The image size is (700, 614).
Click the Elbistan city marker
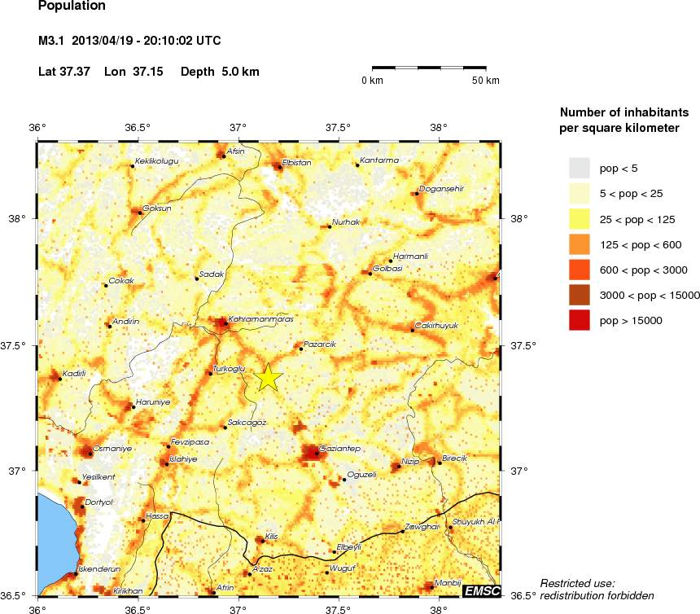pos(280,167)
